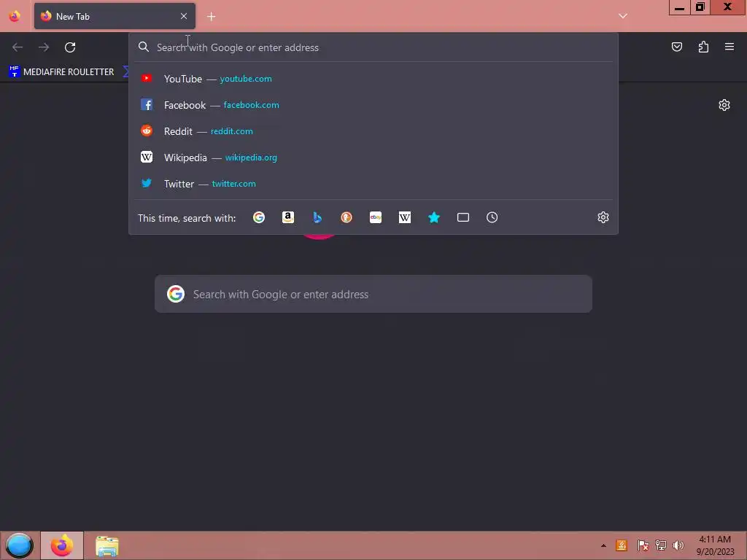Go back with the back arrow
This screenshot has width=747, height=560.
18,47
